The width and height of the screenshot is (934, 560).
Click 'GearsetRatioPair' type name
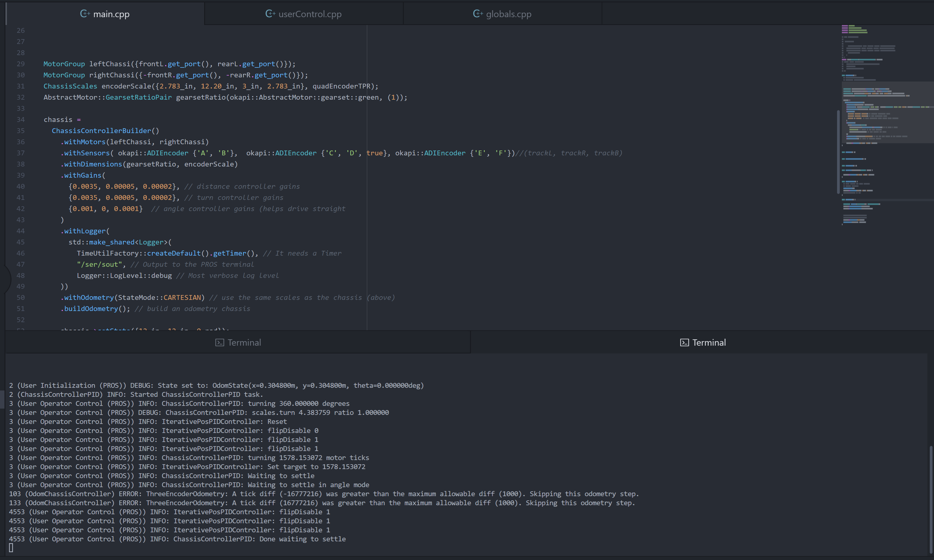click(x=139, y=97)
